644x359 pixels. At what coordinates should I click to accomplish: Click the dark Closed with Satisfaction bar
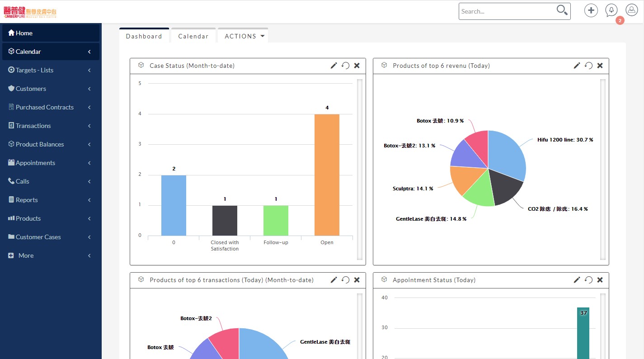coord(225,221)
